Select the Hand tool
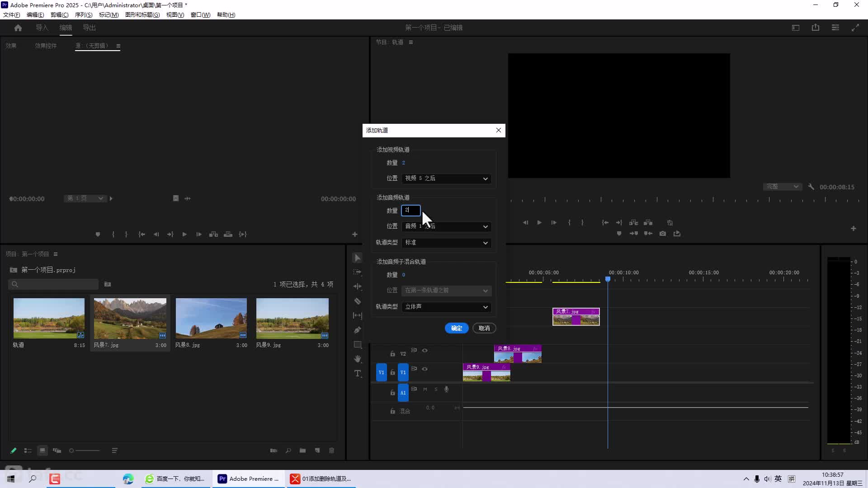 (x=358, y=359)
